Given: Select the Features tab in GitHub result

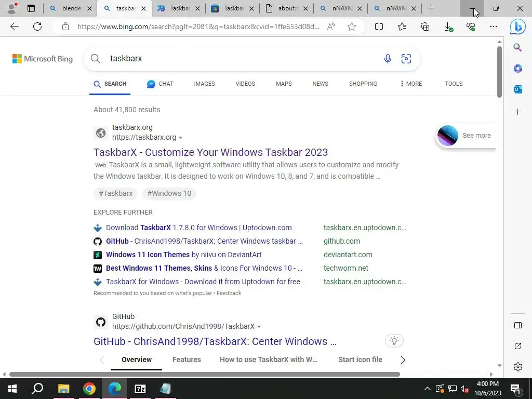Looking at the screenshot, I should pyautogui.click(x=187, y=360).
